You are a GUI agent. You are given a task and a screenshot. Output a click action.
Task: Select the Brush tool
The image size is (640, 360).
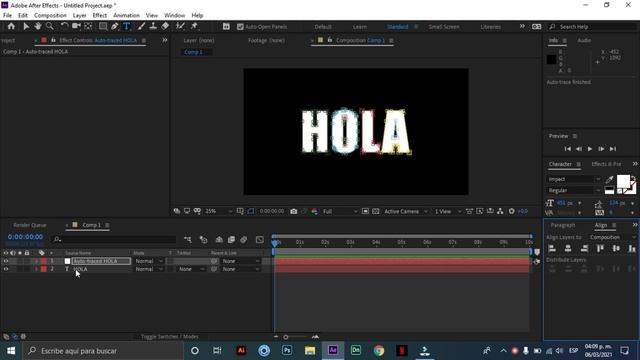[x=141, y=27]
